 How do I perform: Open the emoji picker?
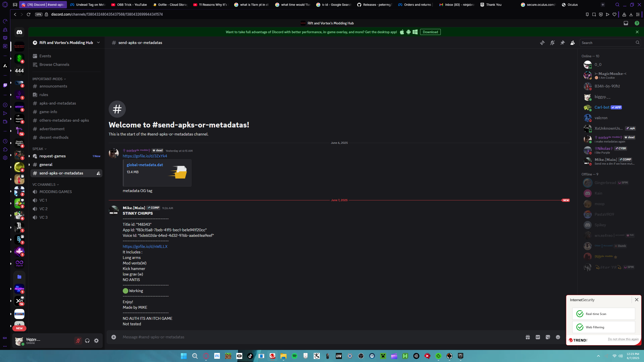[x=558, y=337]
